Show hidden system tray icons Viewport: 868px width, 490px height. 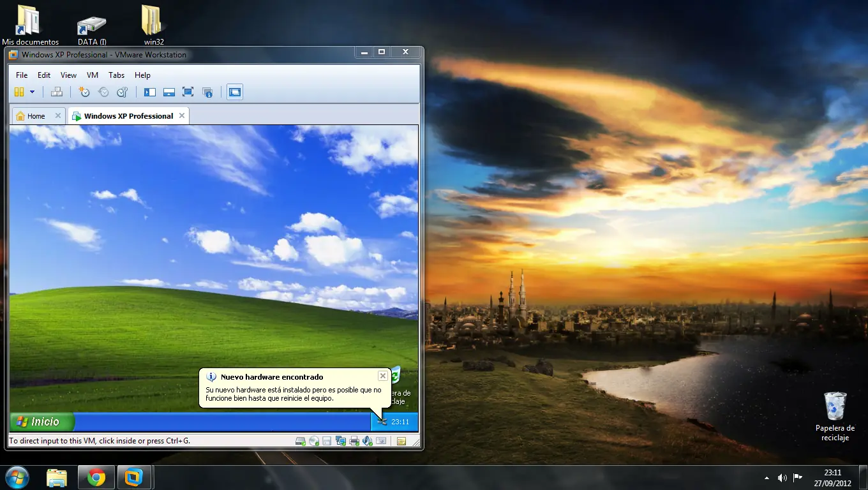click(767, 477)
